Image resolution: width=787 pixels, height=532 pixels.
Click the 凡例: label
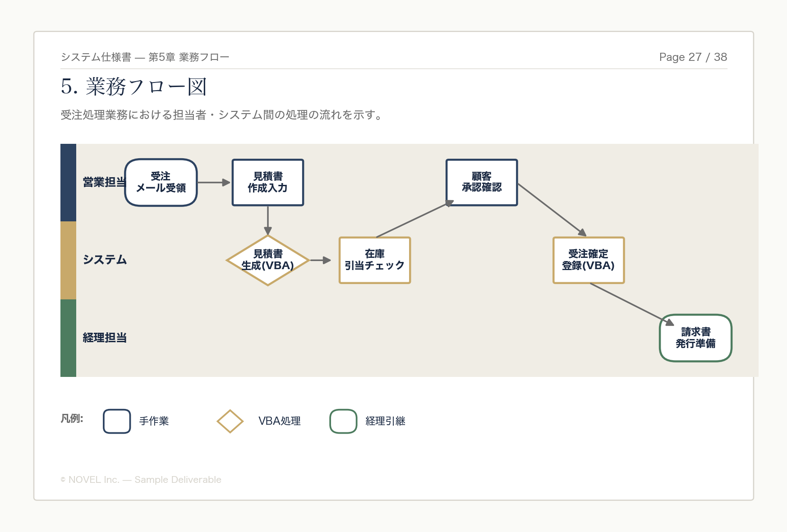point(72,418)
